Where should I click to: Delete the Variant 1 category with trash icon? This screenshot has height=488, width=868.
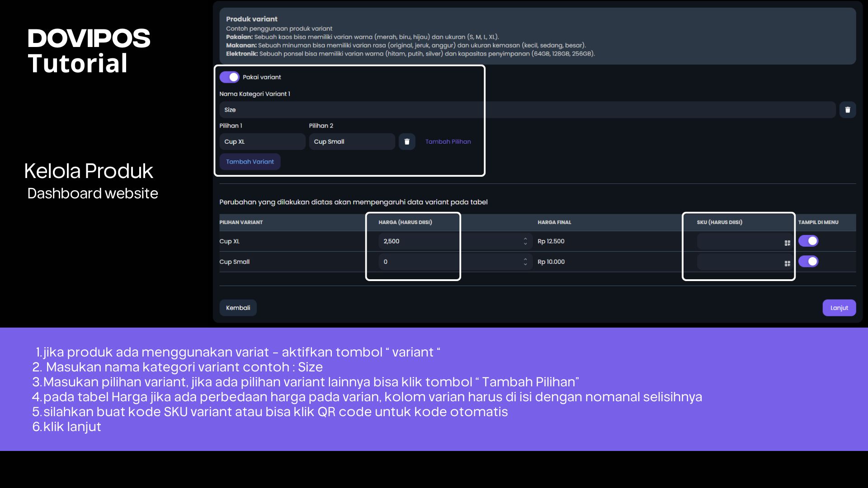[x=847, y=110]
